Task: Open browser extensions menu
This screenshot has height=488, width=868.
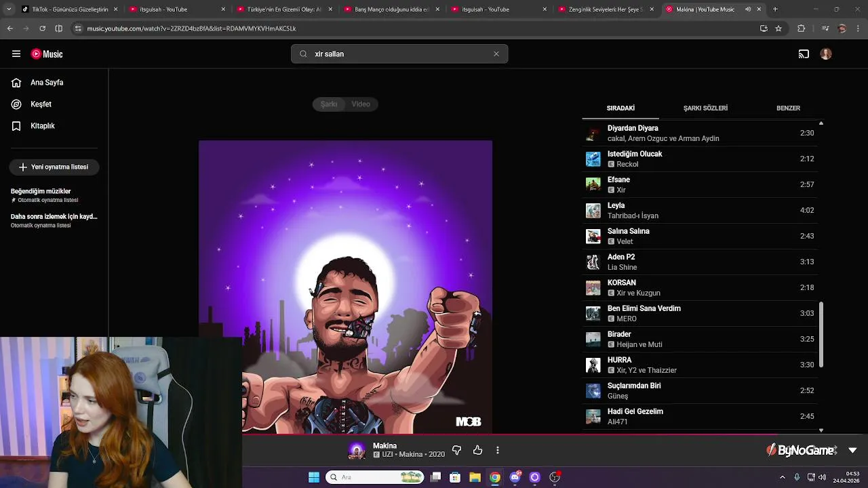Action: click(x=802, y=28)
